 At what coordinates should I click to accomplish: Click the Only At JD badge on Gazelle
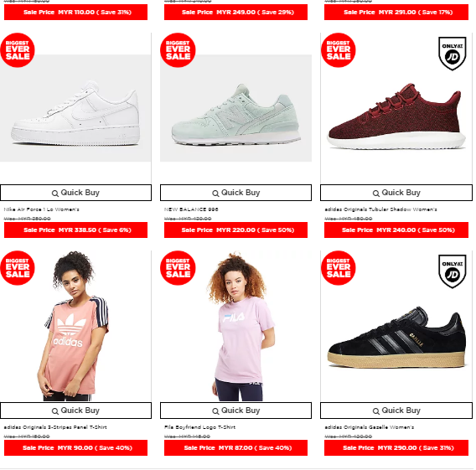[x=453, y=271]
